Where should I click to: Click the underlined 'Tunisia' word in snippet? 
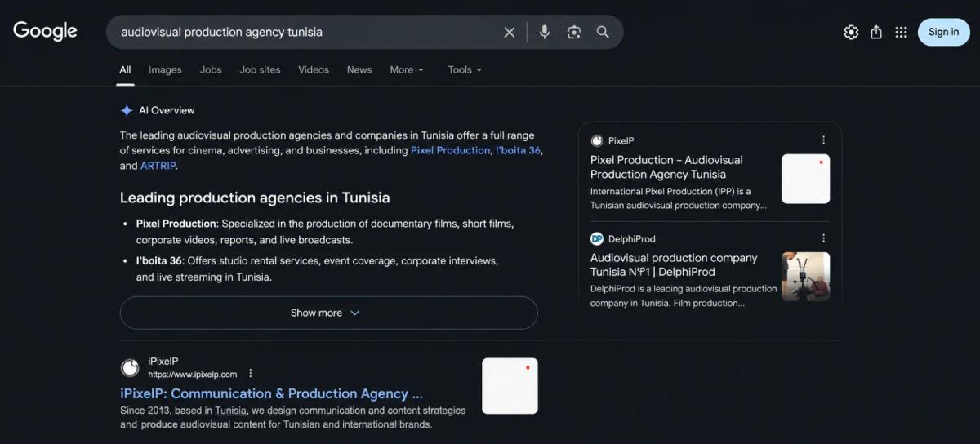click(x=231, y=411)
